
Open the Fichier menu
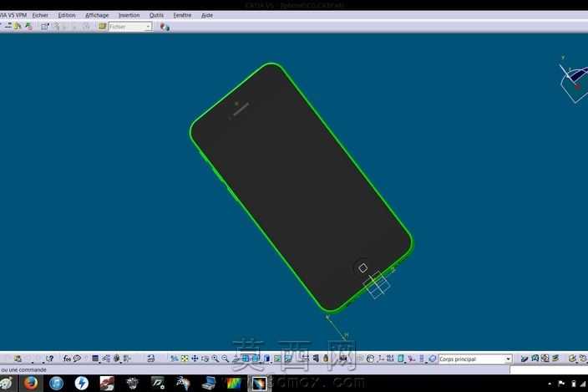40,15
